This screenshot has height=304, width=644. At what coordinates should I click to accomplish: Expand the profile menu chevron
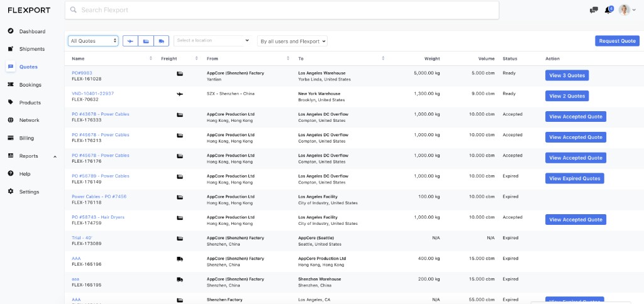point(634,11)
